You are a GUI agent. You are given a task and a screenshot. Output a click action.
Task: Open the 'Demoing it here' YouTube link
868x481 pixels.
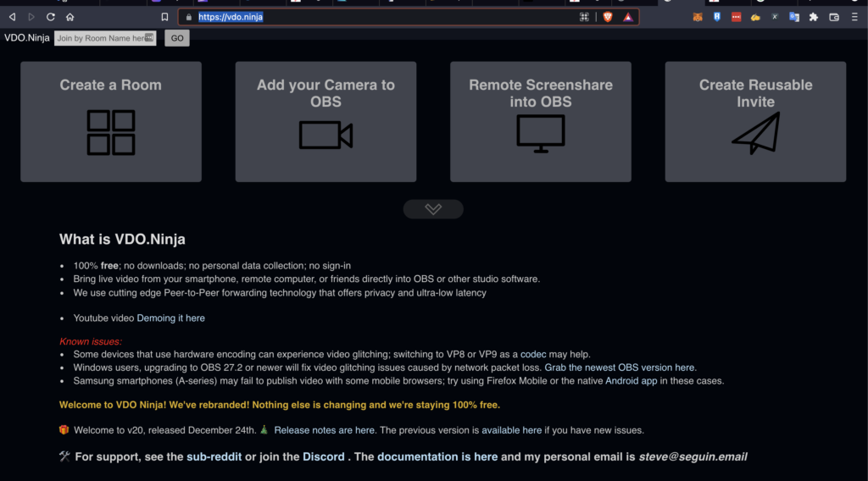click(x=170, y=318)
